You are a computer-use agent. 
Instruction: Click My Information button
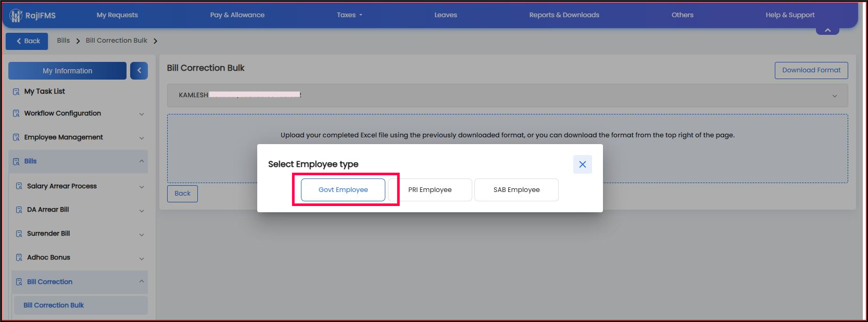[x=67, y=71]
